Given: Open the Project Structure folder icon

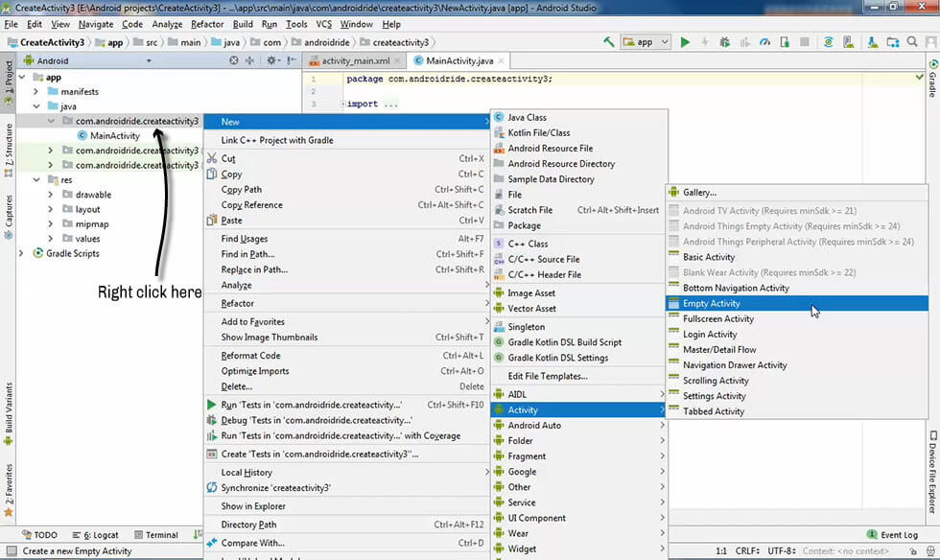Looking at the screenshot, I should tap(893, 42).
